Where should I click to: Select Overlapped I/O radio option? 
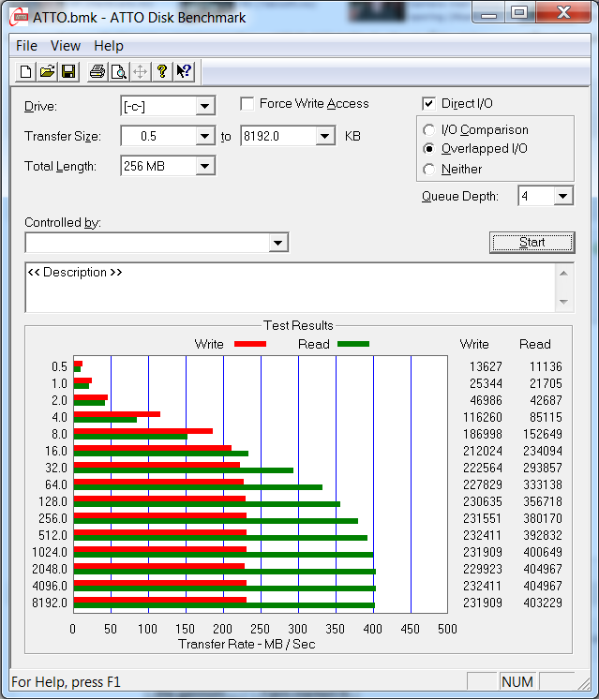coord(428,148)
